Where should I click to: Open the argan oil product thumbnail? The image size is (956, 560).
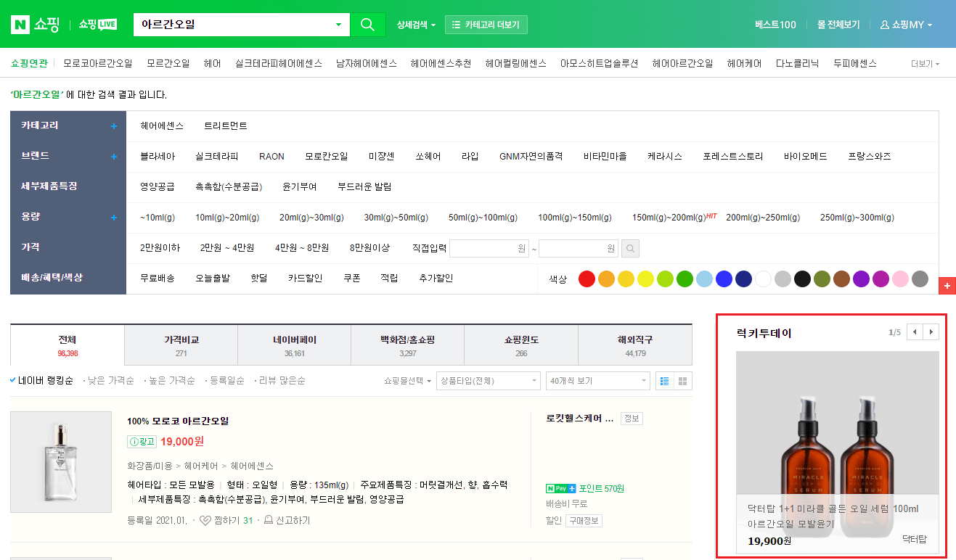pyautogui.click(x=61, y=462)
